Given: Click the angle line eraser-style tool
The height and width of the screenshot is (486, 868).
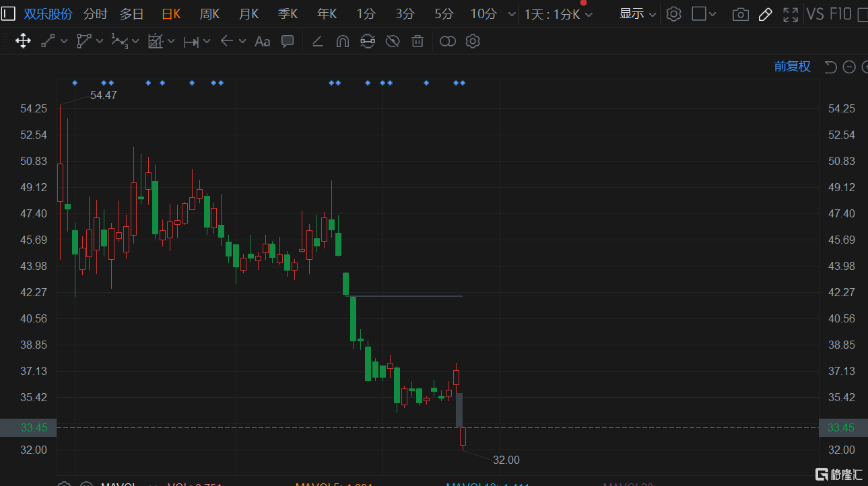Looking at the screenshot, I should 318,42.
